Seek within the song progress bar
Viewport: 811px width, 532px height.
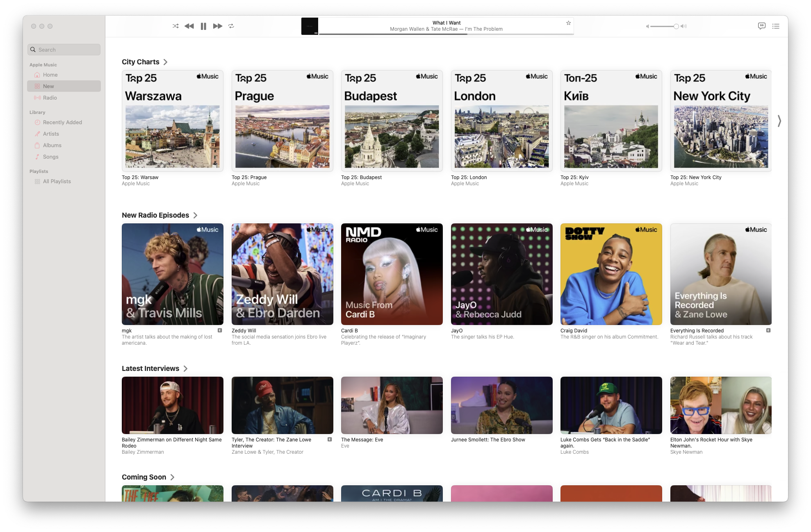[x=446, y=34]
